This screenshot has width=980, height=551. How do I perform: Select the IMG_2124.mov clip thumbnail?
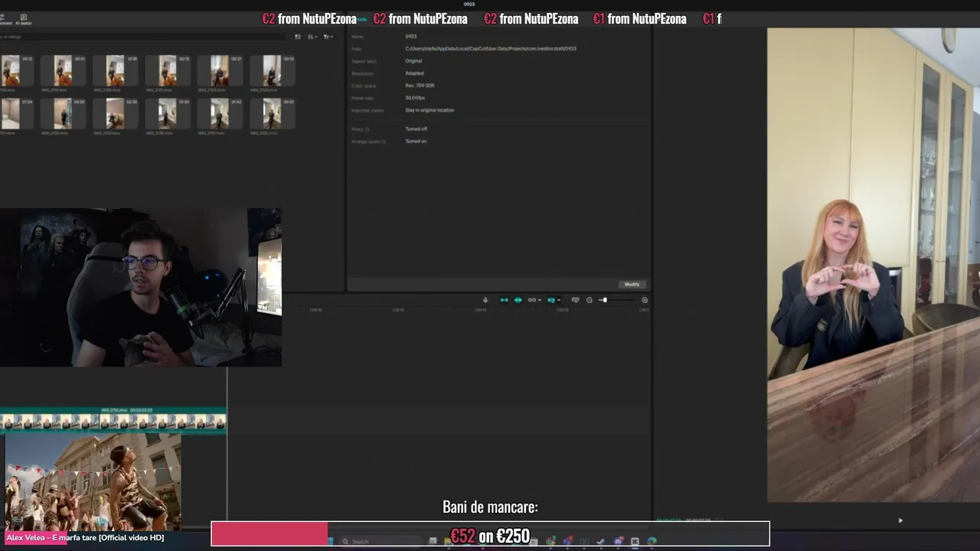pyautogui.click(x=272, y=70)
